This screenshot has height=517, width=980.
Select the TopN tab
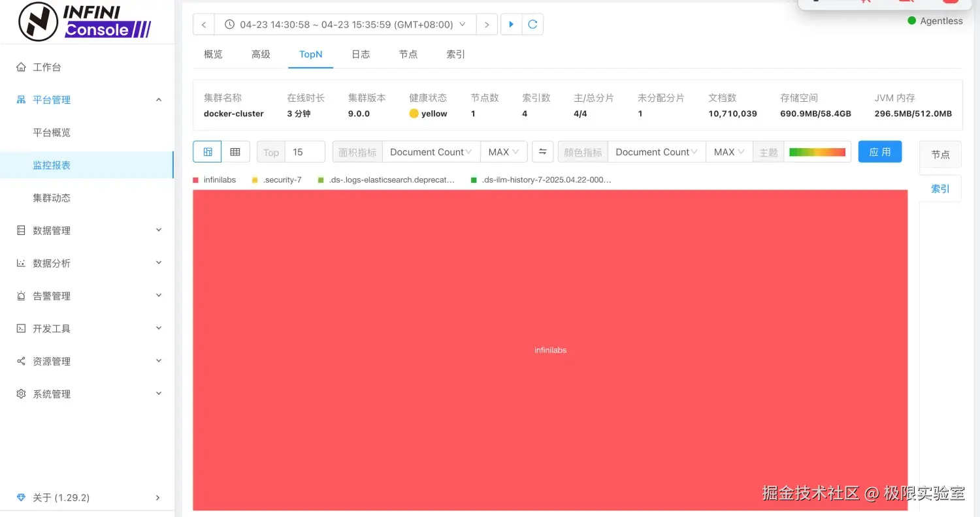click(311, 54)
